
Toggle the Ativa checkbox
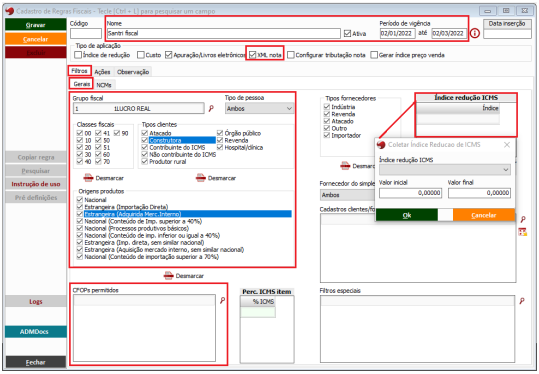coord(347,33)
